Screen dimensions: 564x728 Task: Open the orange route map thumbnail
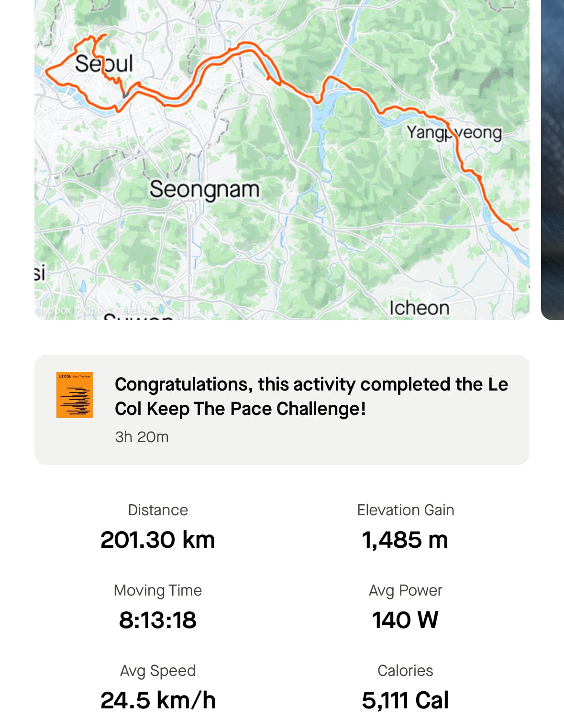[x=282, y=160]
